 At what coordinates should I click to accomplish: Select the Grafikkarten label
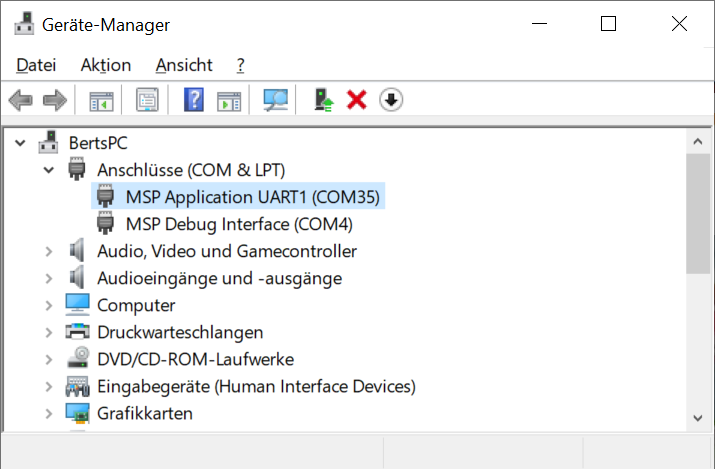click(145, 413)
